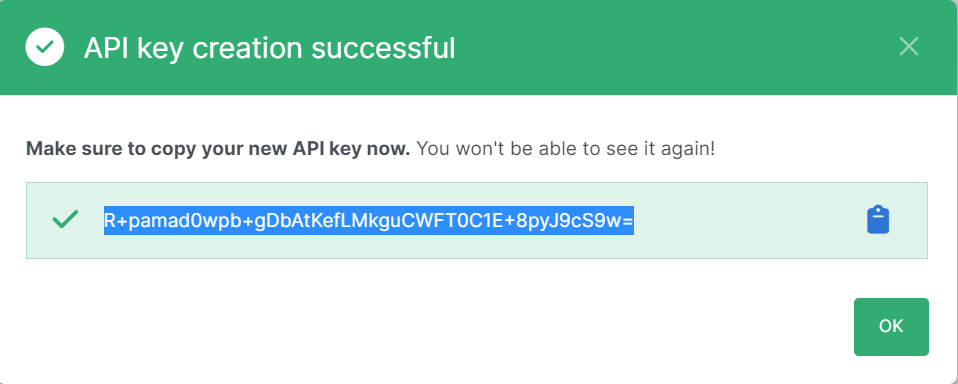Image resolution: width=958 pixels, height=384 pixels.
Task: Click blank area between key and clipboard icon
Action: click(x=750, y=220)
